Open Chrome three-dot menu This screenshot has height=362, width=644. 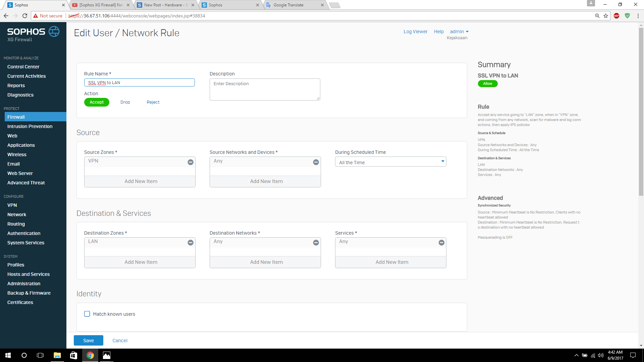(x=638, y=16)
